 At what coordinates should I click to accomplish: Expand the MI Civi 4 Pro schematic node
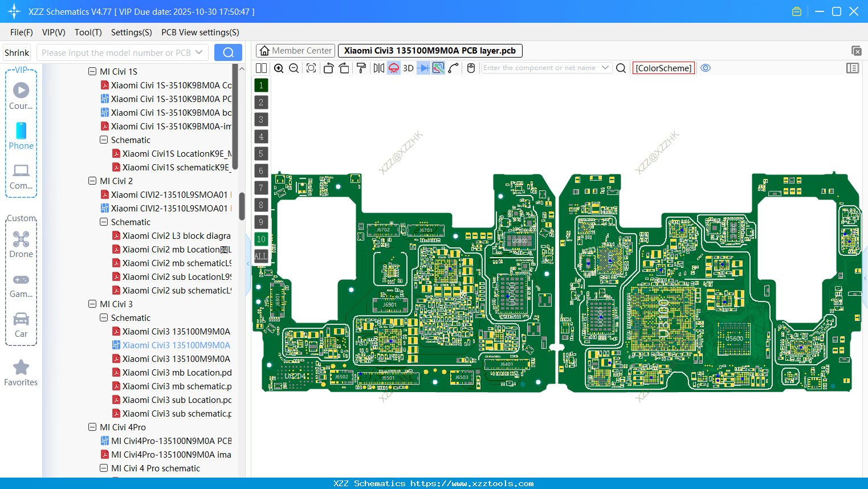[x=104, y=468]
